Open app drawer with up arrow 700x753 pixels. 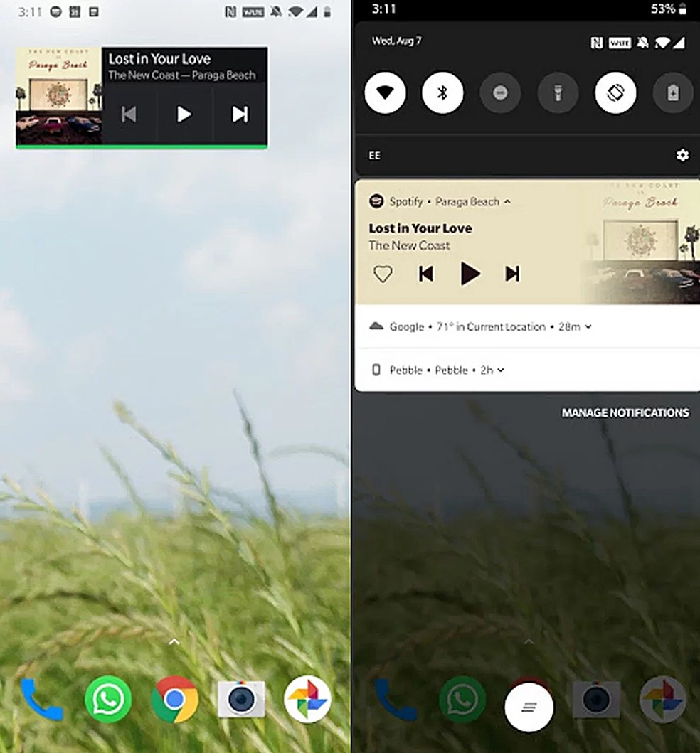(x=174, y=641)
